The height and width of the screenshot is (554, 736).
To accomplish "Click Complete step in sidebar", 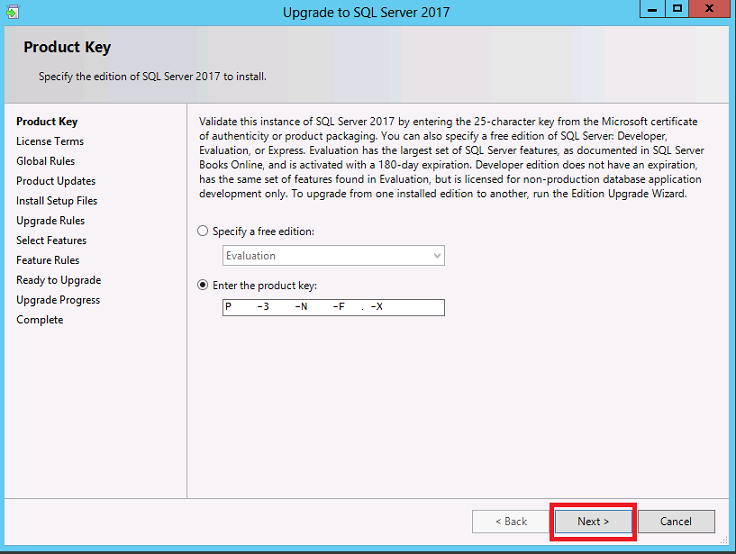I will tap(40, 320).
